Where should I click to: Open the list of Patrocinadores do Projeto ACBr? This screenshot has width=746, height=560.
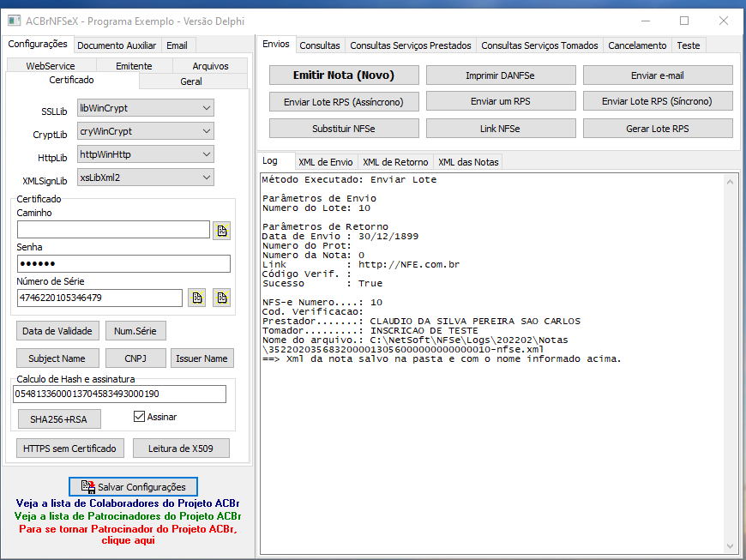(128, 516)
